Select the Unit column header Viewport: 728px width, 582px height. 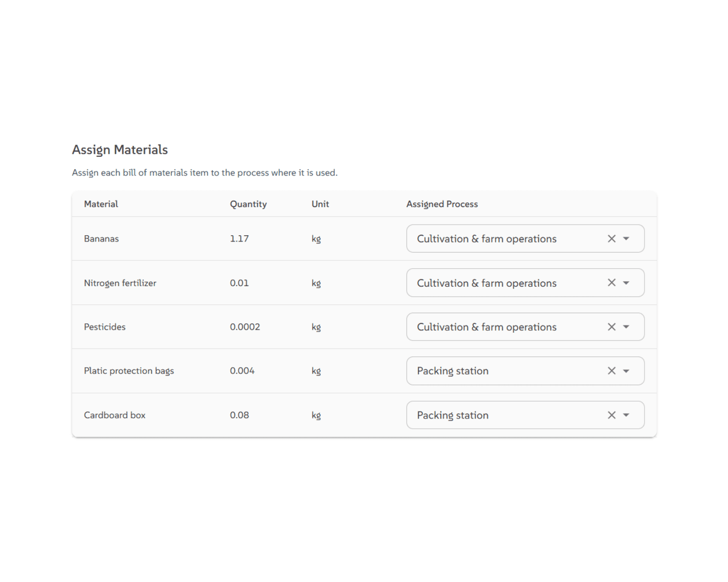(320, 204)
